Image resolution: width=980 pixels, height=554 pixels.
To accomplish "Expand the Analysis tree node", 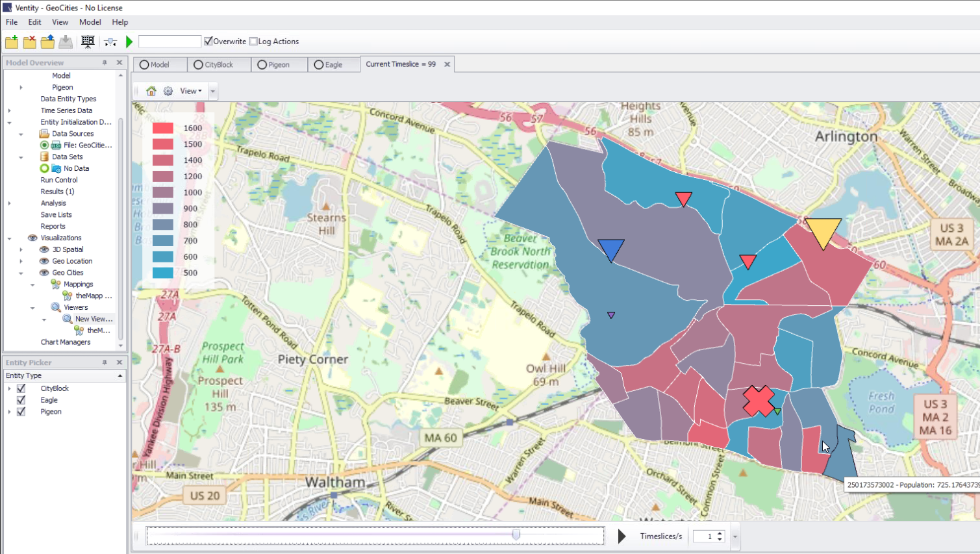I will [x=9, y=203].
